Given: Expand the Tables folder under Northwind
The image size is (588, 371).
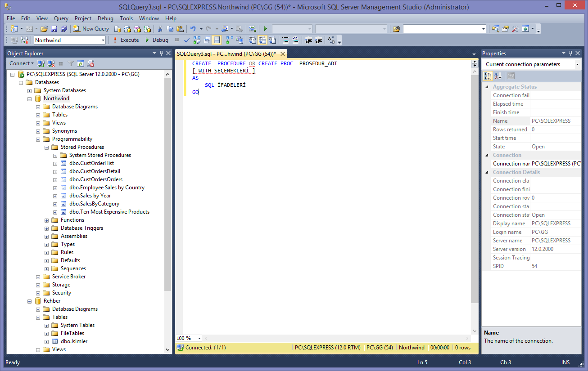Looking at the screenshot, I should [38, 114].
